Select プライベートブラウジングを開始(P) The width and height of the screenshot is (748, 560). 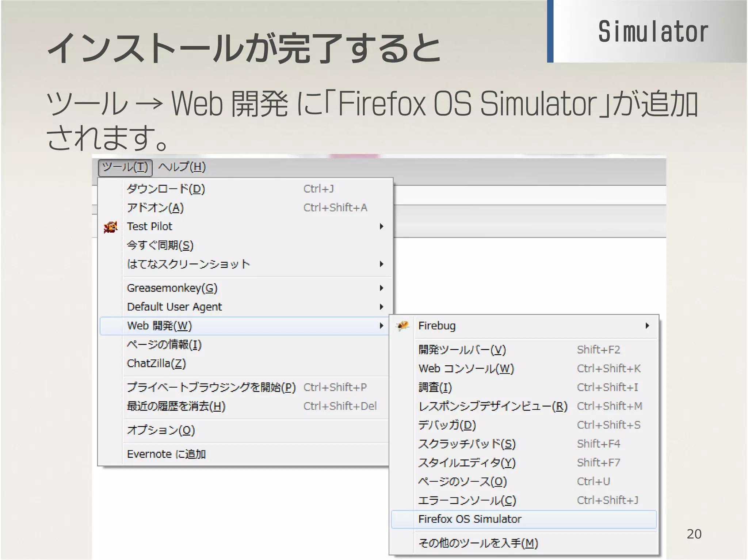tap(211, 387)
